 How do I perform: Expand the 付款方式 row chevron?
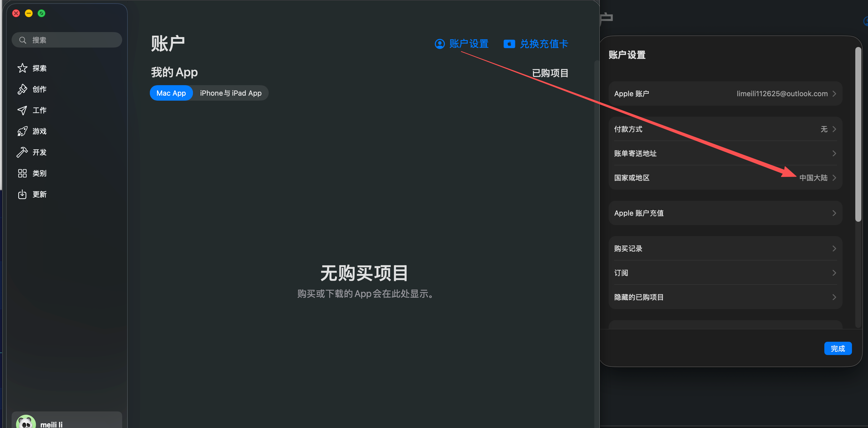pos(834,129)
